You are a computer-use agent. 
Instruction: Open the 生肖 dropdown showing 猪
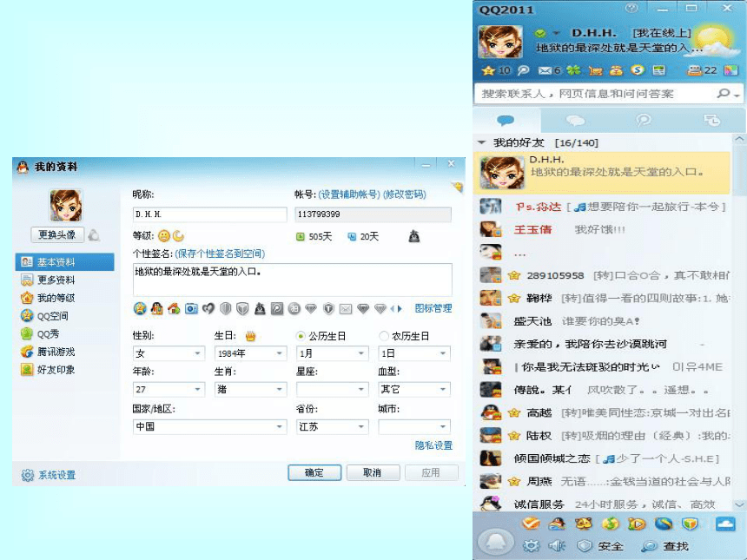tap(250, 390)
